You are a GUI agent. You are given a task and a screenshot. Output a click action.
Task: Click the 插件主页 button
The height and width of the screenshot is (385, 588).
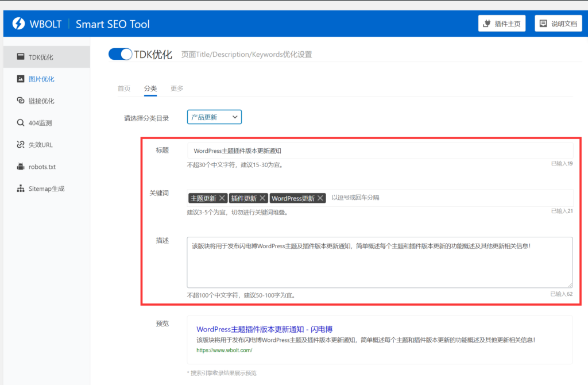coord(502,24)
